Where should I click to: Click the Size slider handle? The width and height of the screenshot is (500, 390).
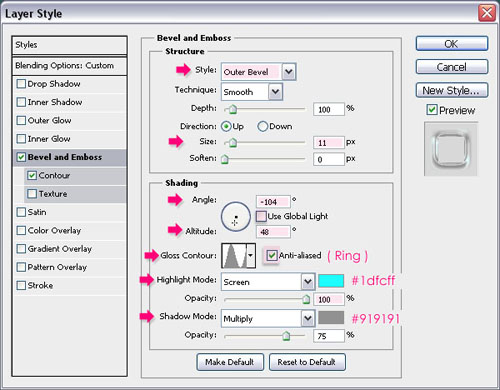tap(233, 143)
